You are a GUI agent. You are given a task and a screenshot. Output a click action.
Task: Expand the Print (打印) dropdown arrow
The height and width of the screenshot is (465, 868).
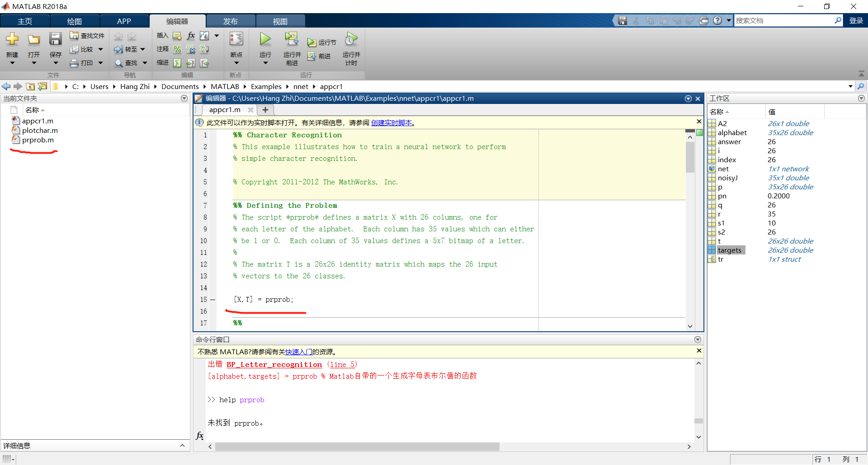[x=100, y=63]
